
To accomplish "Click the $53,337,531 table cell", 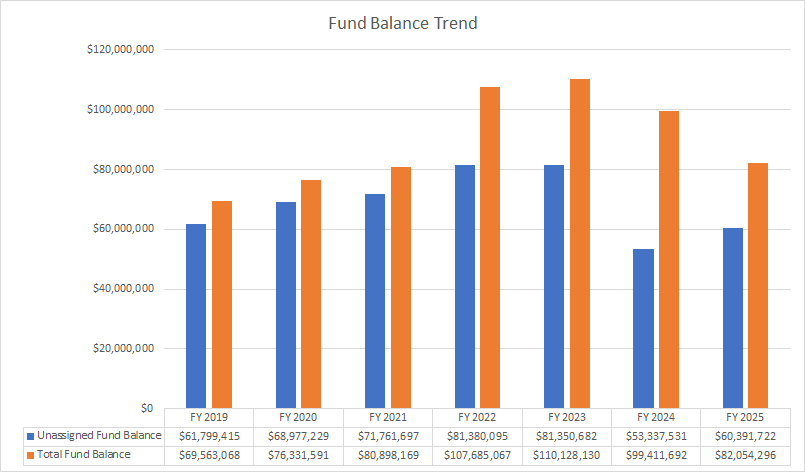I will [656, 436].
